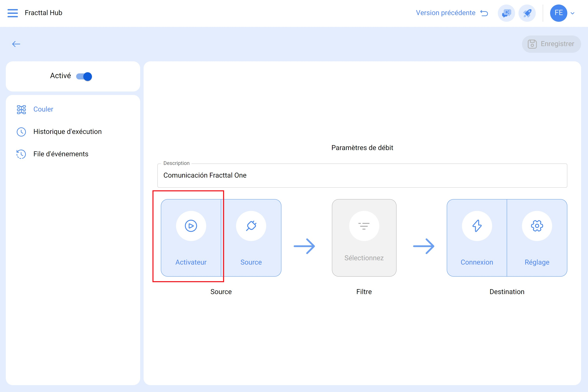Click the Source section label below cards

[x=221, y=292]
